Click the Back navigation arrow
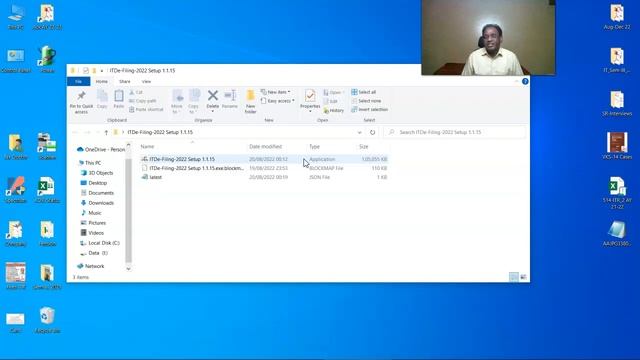The image size is (640, 360). click(x=75, y=132)
